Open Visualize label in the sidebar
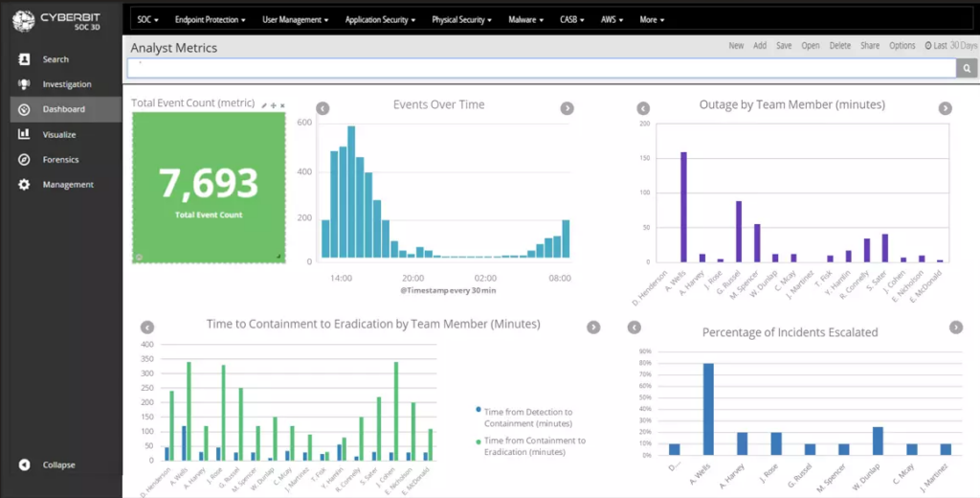 click(x=59, y=134)
